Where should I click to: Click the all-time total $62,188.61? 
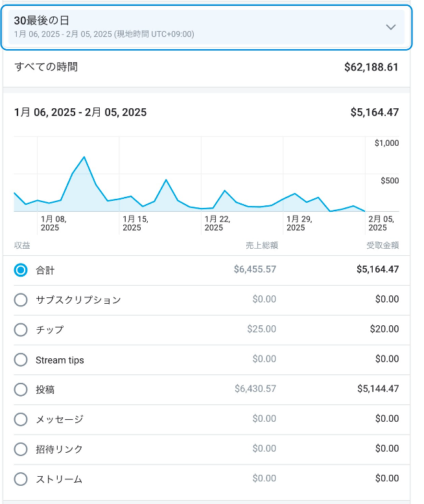point(371,67)
